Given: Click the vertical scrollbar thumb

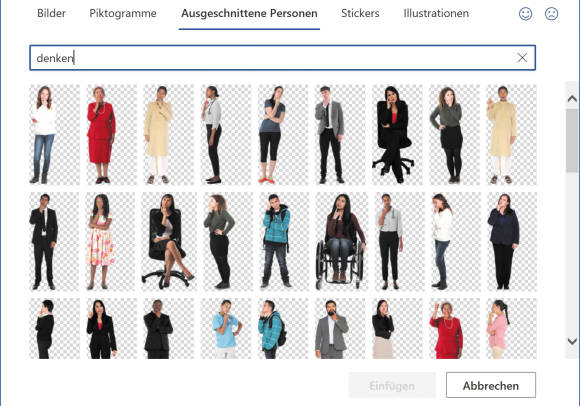Looking at the screenshot, I should pos(572,141).
